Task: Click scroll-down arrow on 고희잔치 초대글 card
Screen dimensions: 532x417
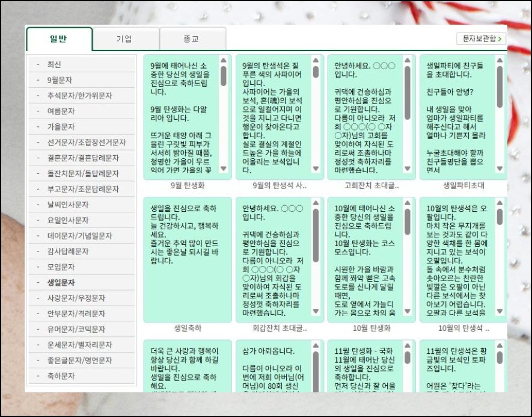Action: [408, 168]
